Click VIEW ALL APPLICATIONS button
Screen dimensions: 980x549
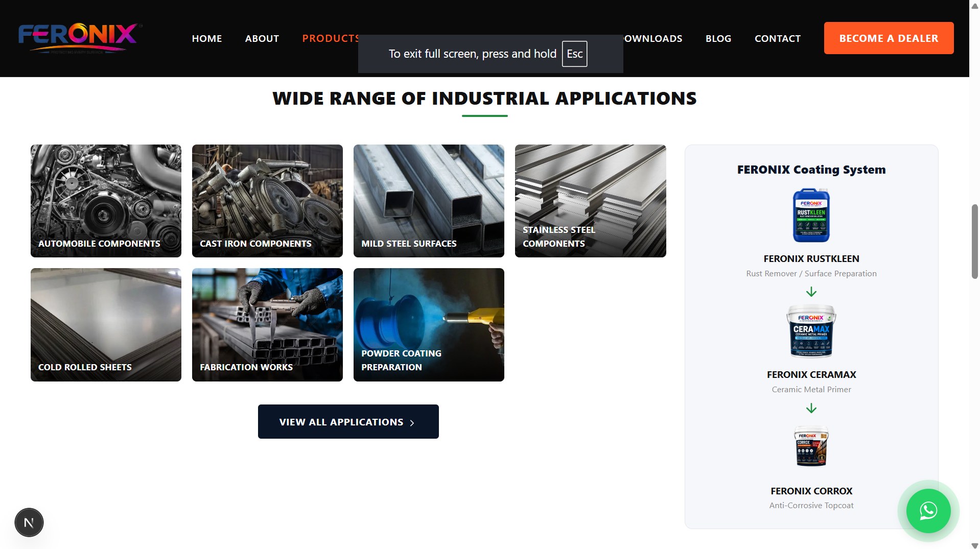(x=348, y=421)
